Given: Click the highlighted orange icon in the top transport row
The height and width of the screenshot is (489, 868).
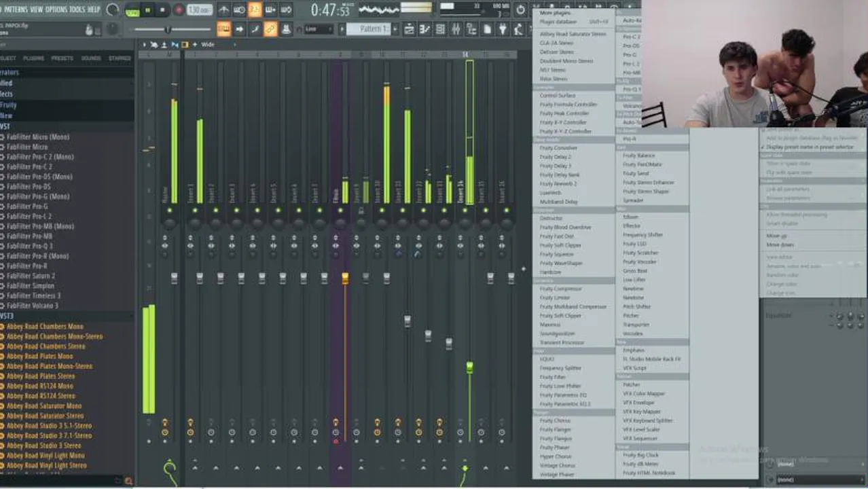Looking at the screenshot, I should point(255,10).
